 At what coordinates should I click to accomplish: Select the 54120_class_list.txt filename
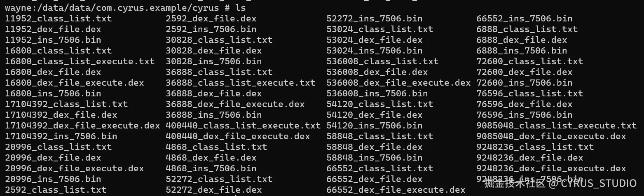click(379, 104)
